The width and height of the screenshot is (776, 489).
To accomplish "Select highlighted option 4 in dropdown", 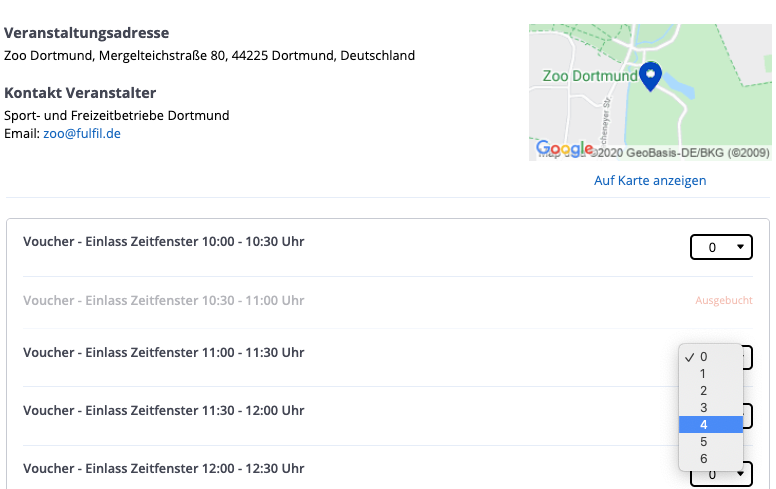I will click(x=704, y=425).
